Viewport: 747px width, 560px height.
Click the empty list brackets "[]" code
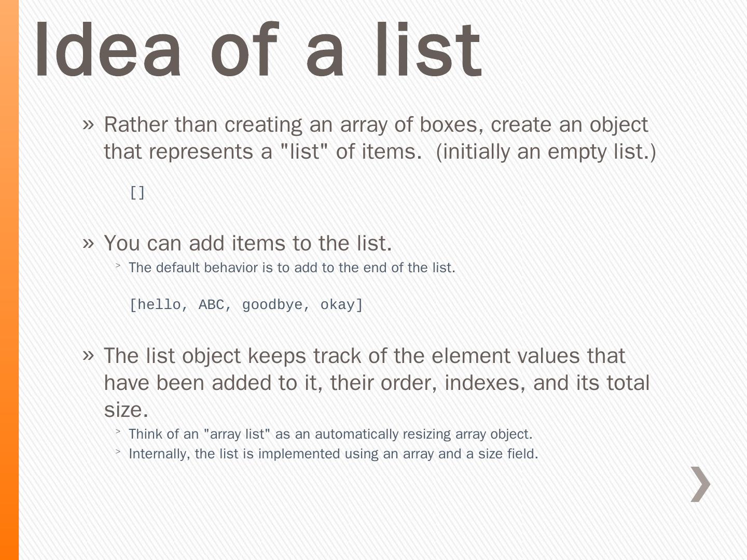(x=137, y=193)
